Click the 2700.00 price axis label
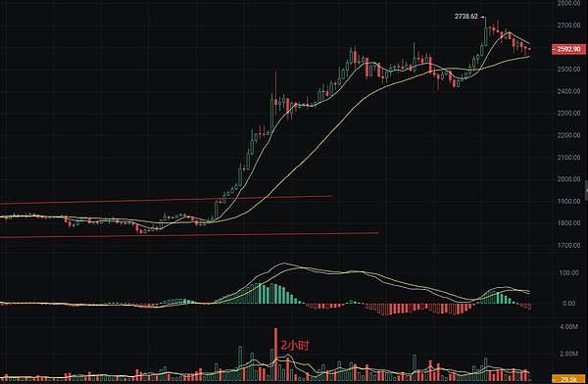 568,25
